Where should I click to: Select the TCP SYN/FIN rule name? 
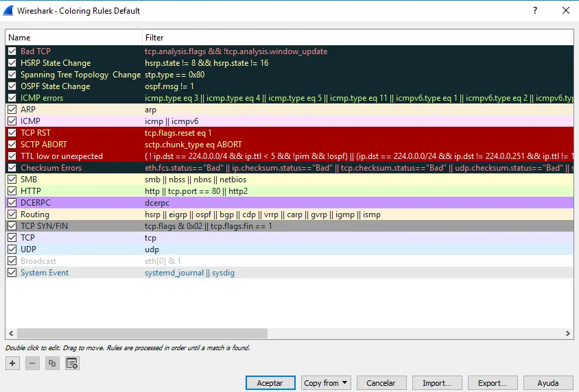(x=45, y=226)
